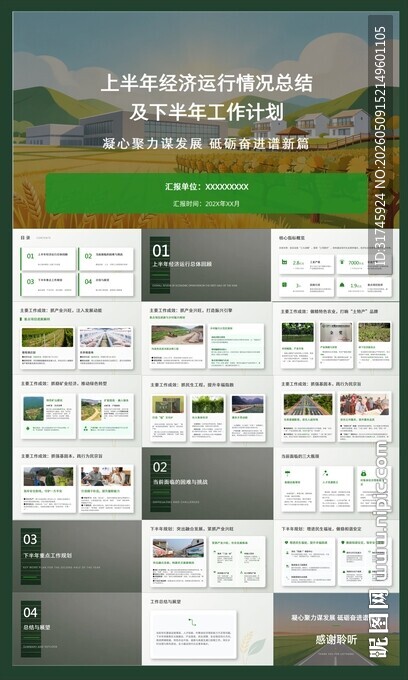Image resolution: width=408 pixels, height=680 pixels.
Task: Select the farmland photo on the 打造振兴引擎 slide
Action: point(177,335)
